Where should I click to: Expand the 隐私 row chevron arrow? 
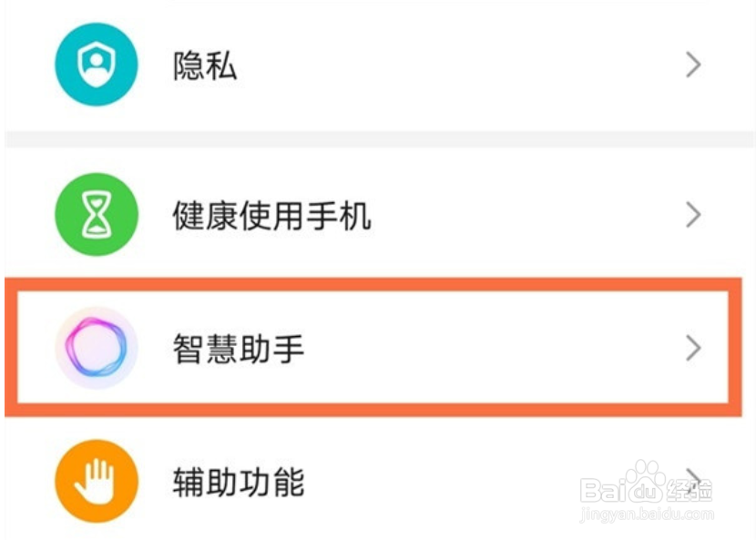pos(693,65)
